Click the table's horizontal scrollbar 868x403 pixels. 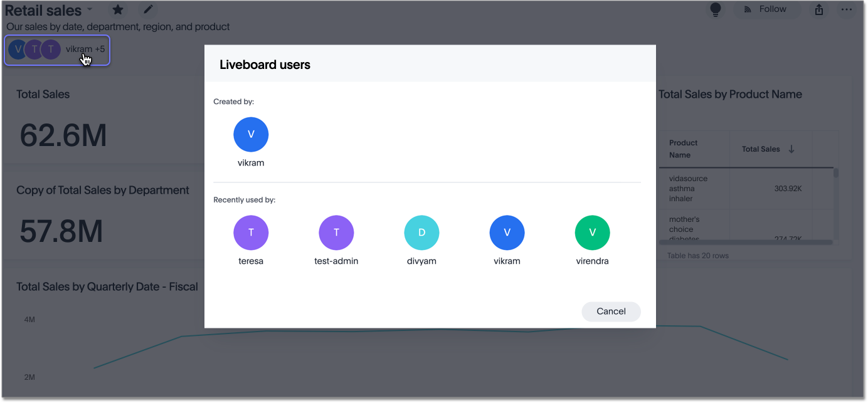745,242
